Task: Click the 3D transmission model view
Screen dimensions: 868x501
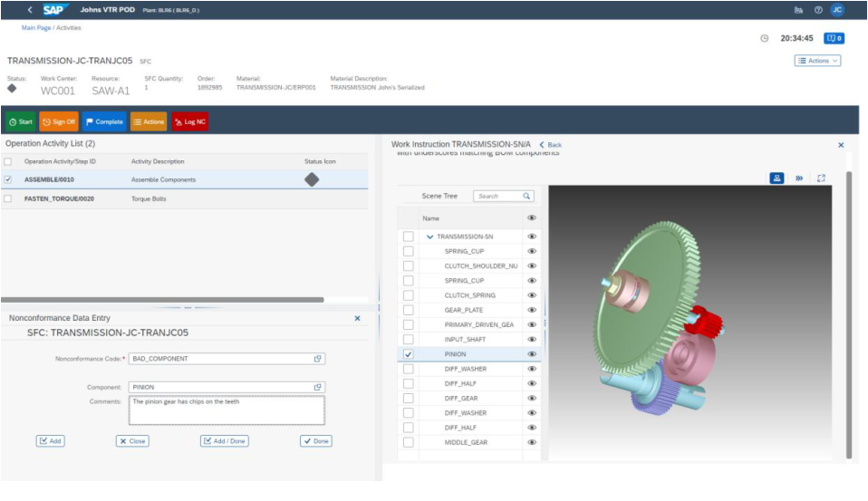Action: [690, 323]
